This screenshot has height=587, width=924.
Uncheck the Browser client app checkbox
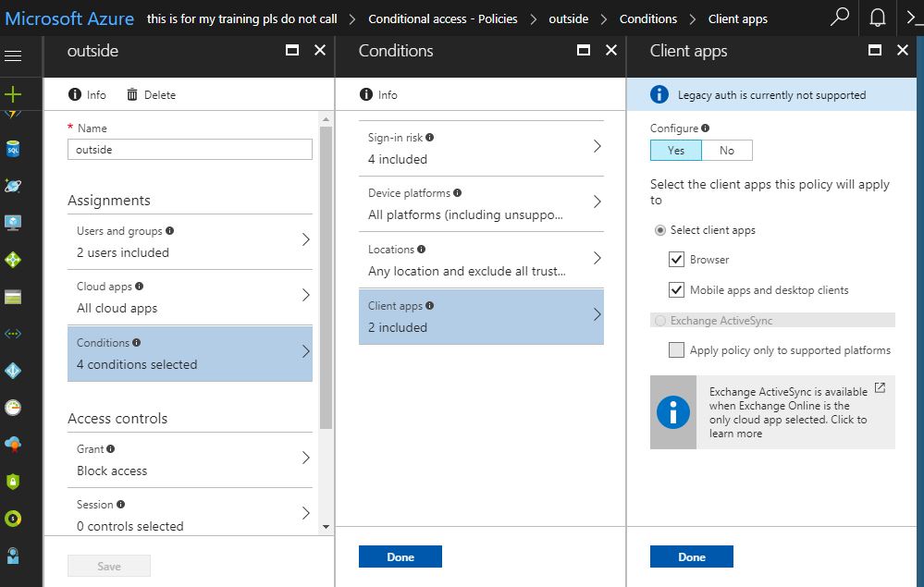[677, 259]
